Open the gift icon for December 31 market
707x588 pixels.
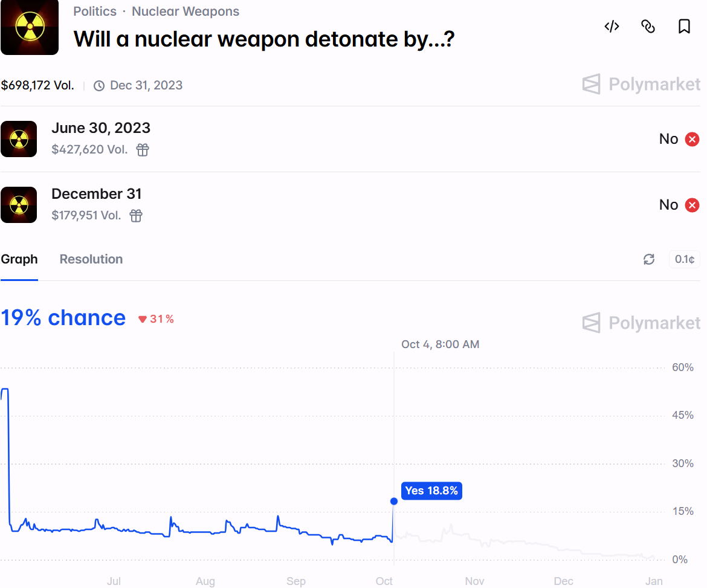click(x=135, y=215)
